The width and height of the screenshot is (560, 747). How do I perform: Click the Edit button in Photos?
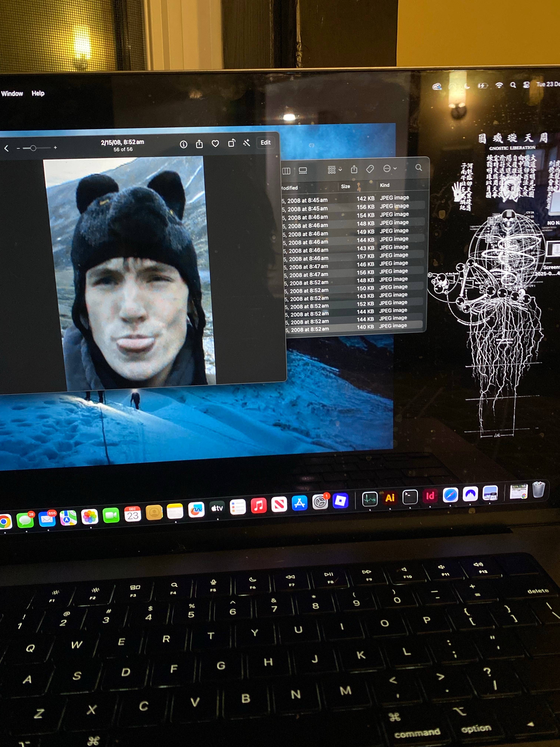pyautogui.click(x=265, y=142)
